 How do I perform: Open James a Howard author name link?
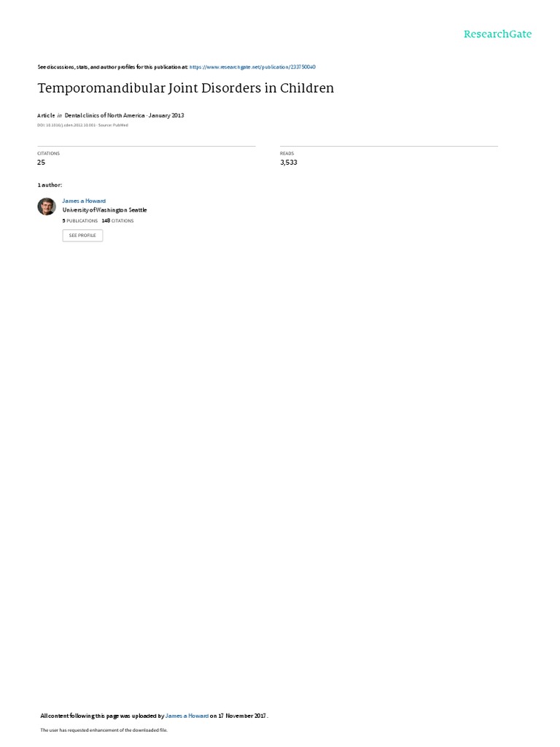[84, 201]
